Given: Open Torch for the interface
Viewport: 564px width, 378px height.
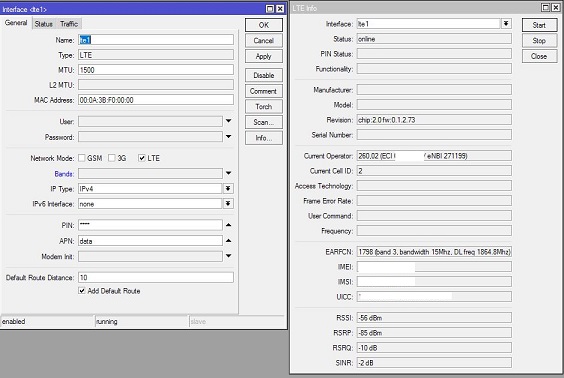Looking at the screenshot, I should click(264, 107).
